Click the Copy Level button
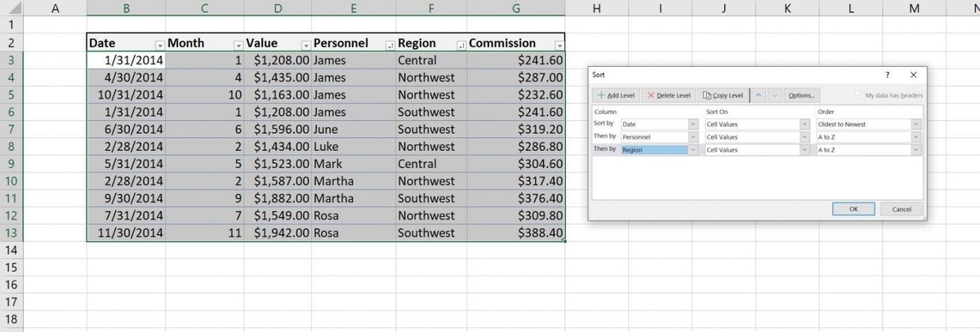The image size is (980, 332). (723, 95)
